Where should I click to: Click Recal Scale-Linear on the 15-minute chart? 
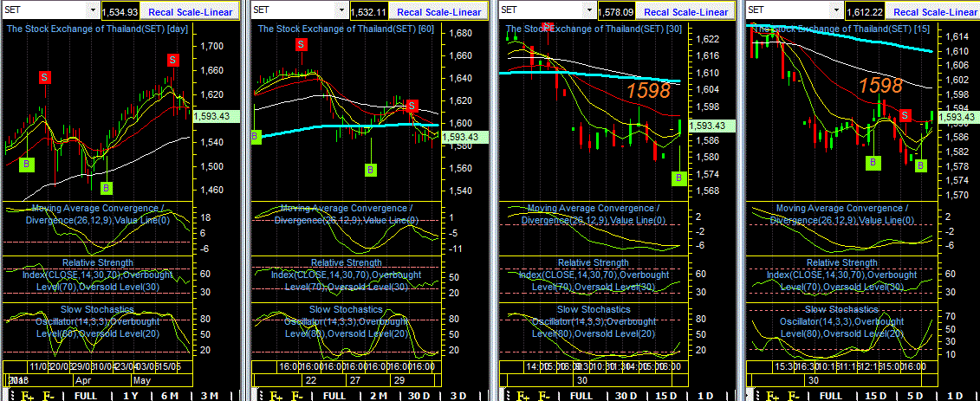(933, 12)
